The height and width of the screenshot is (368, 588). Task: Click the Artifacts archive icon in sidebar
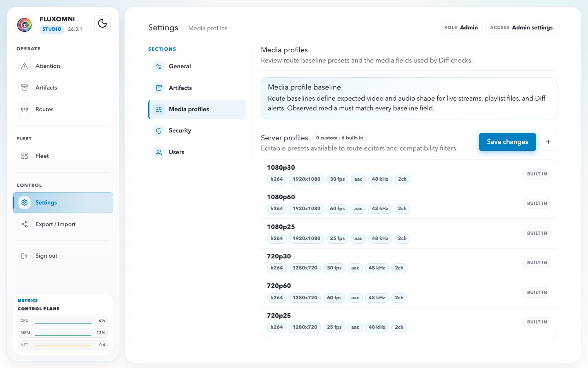[x=24, y=88]
